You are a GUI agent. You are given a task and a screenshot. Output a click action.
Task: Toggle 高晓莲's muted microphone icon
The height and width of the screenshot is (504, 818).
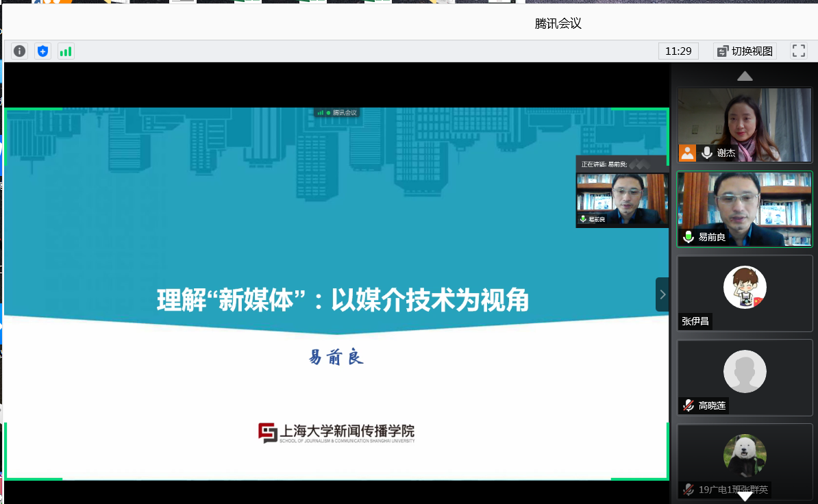[688, 405]
